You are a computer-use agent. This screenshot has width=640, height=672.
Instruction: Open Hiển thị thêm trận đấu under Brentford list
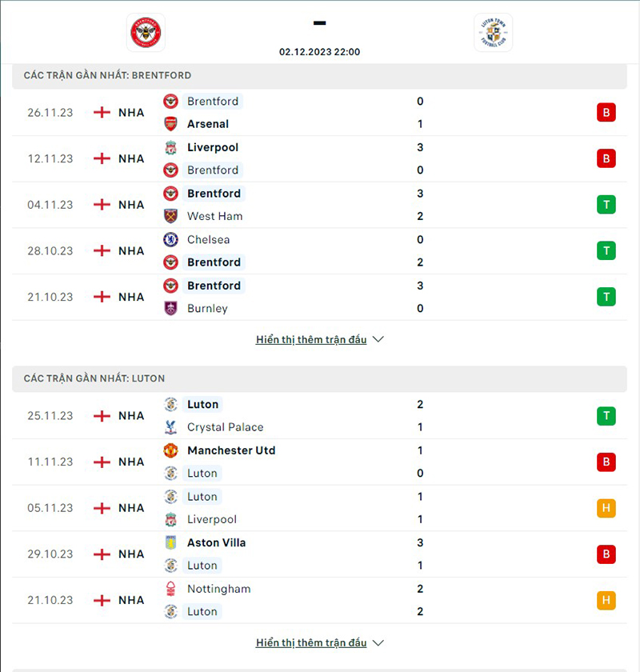312,339
